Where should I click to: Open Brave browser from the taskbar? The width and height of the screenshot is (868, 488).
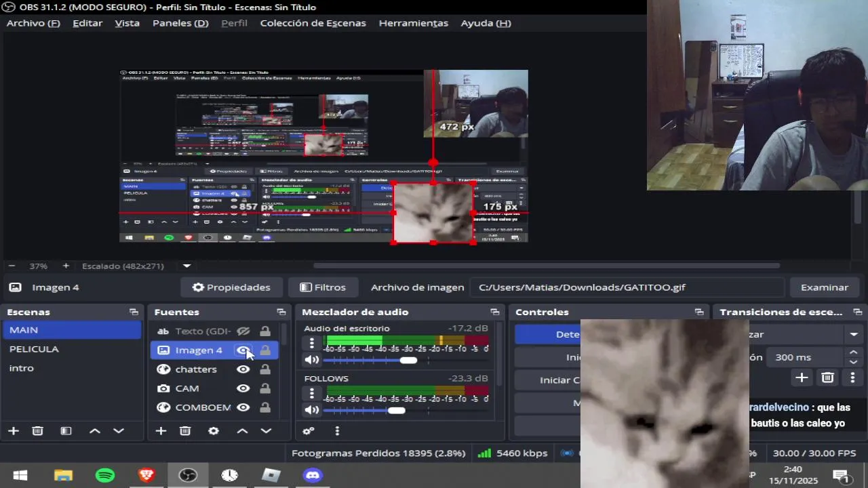point(146,475)
